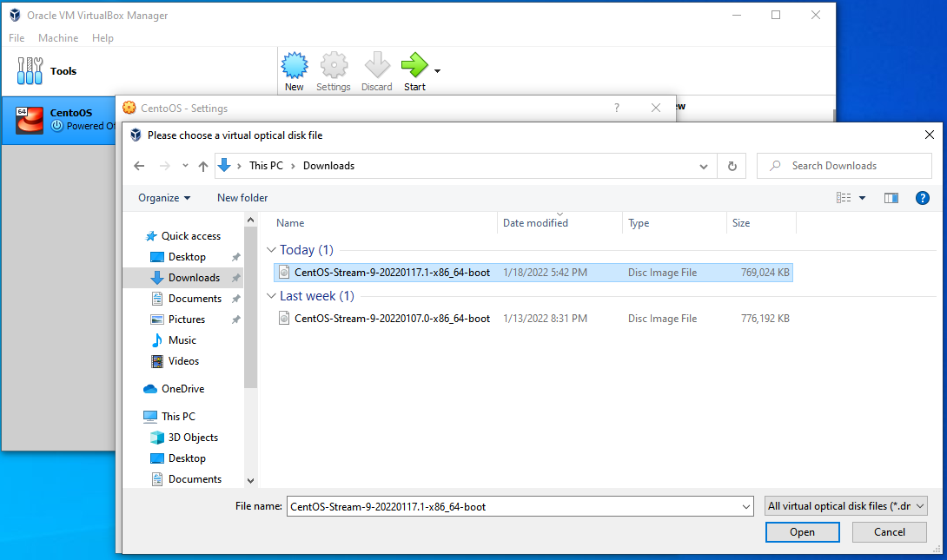The image size is (947, 560).
Task: Select CentOS-Stream-9-20220117.1 boot ISO file
Action: [x=533, y=273]
